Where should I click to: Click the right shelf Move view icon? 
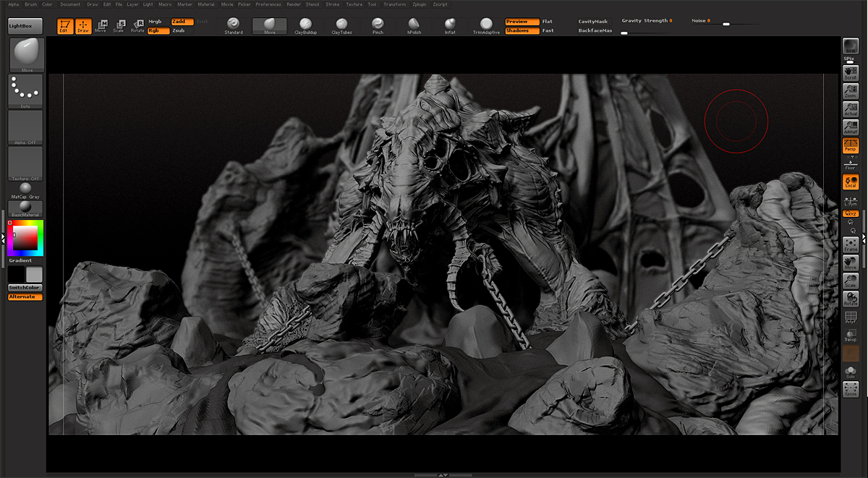(851, 262)
